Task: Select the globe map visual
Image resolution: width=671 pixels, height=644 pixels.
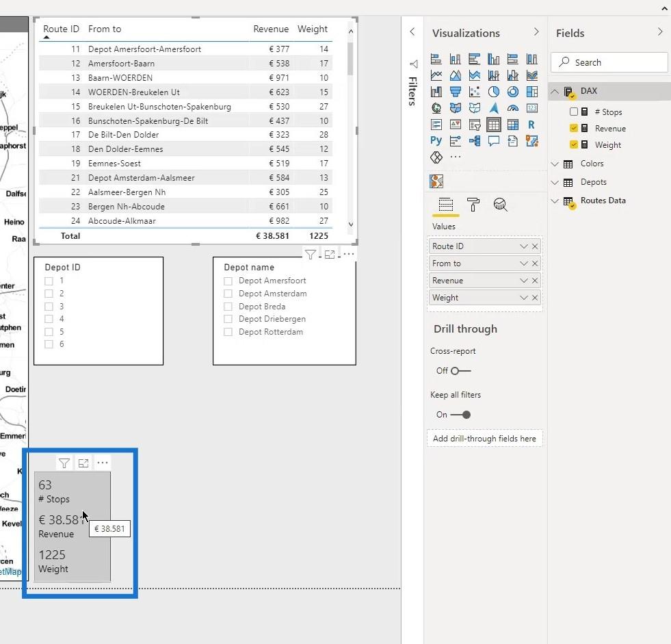Action: [x=436, y=108]
